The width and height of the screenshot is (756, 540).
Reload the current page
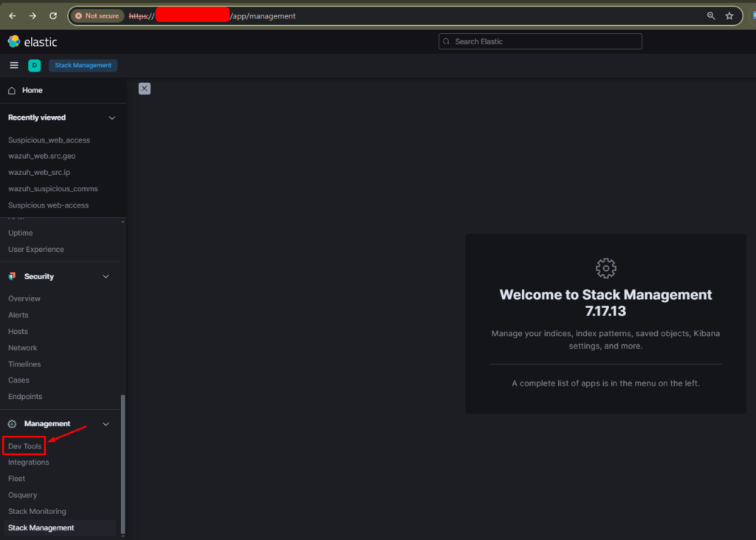[53, 16]
